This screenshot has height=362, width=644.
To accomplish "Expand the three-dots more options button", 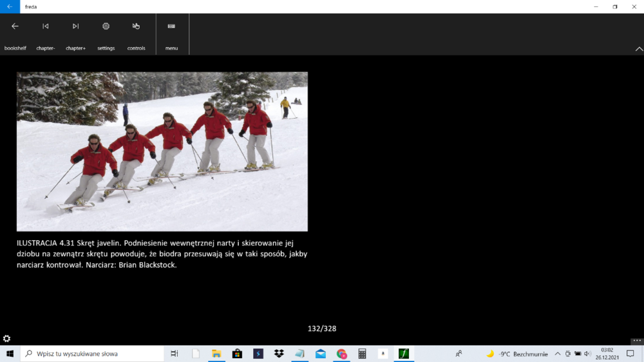I will 636,341.
